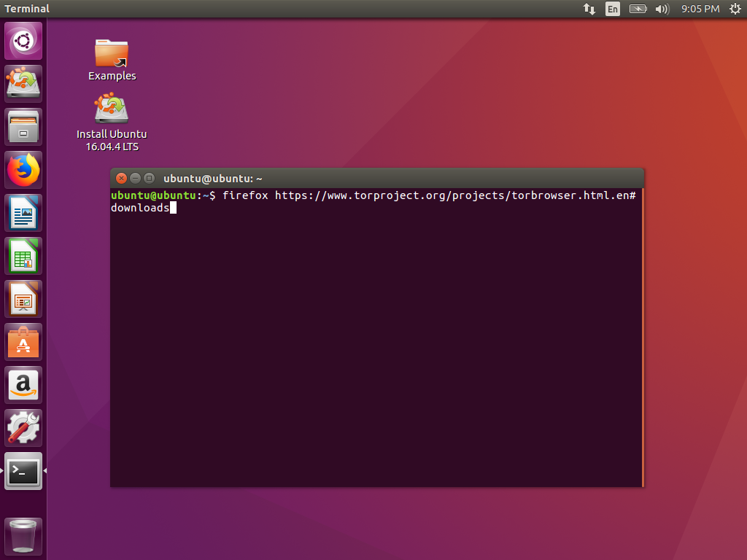
Task: Start LibreOffice Impress from the dock
Action: (x=23, y=298)
